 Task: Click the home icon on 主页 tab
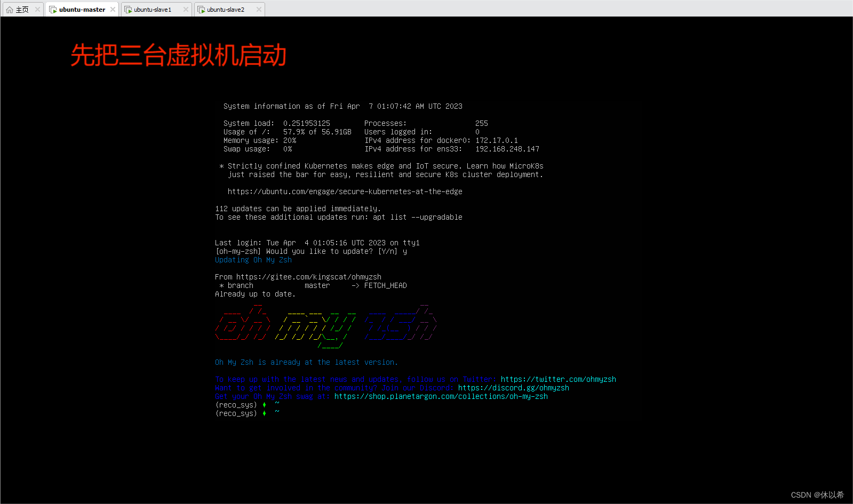10,10
